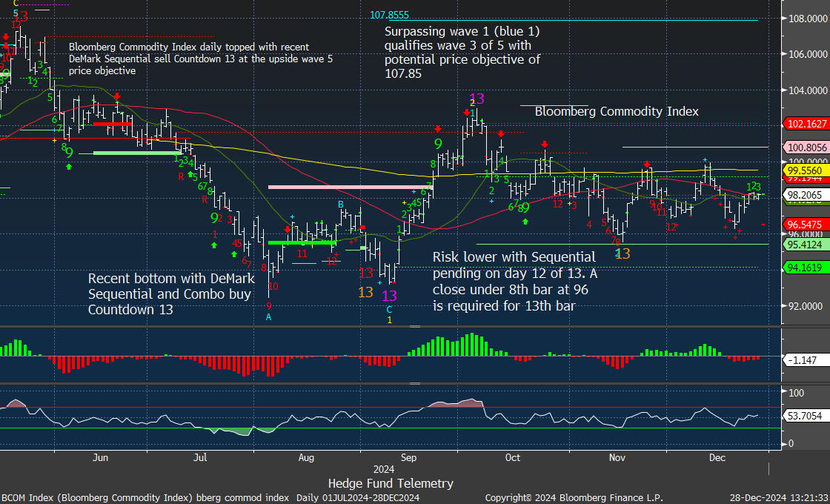Select the bright green horizontal bar in August
Screen dimensions: 830x504
pos(302,242)
